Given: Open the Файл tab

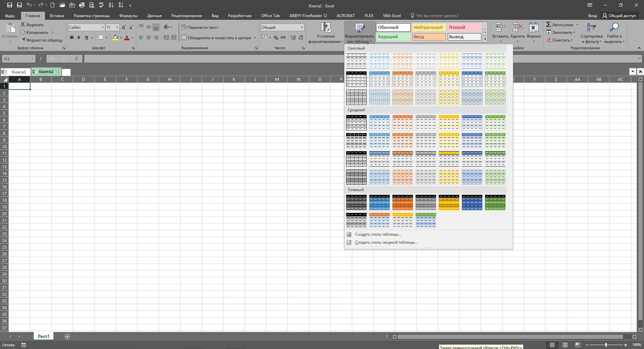Looking at the screenshot, I should pos(10,15).
